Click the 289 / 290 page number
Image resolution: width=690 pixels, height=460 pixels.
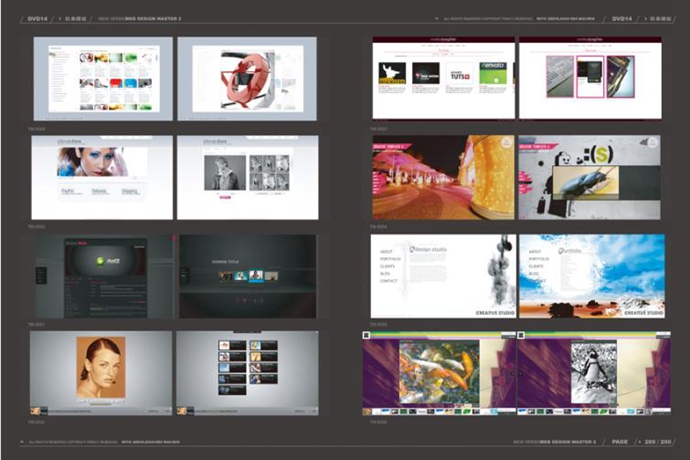click(x=658, y=442)
